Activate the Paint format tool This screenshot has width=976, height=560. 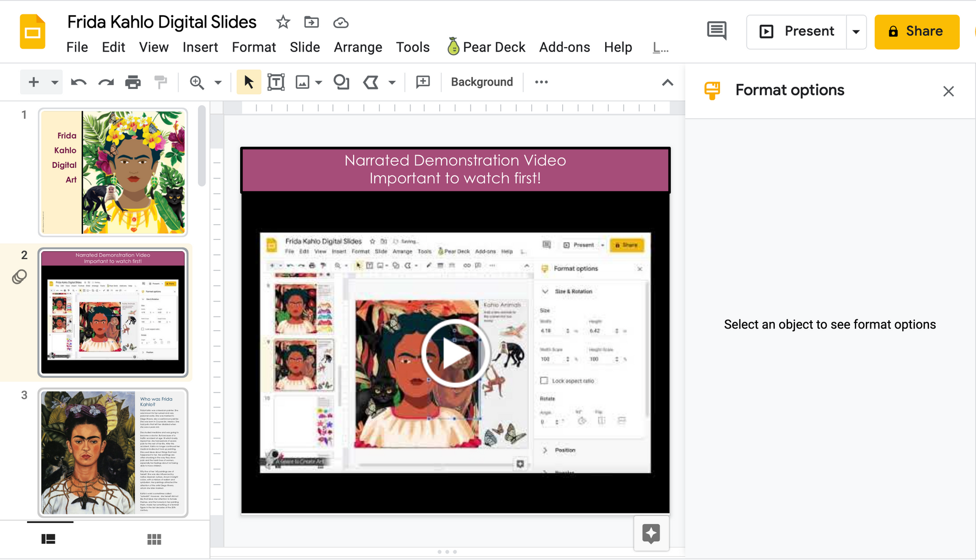[x=160, y=82]
